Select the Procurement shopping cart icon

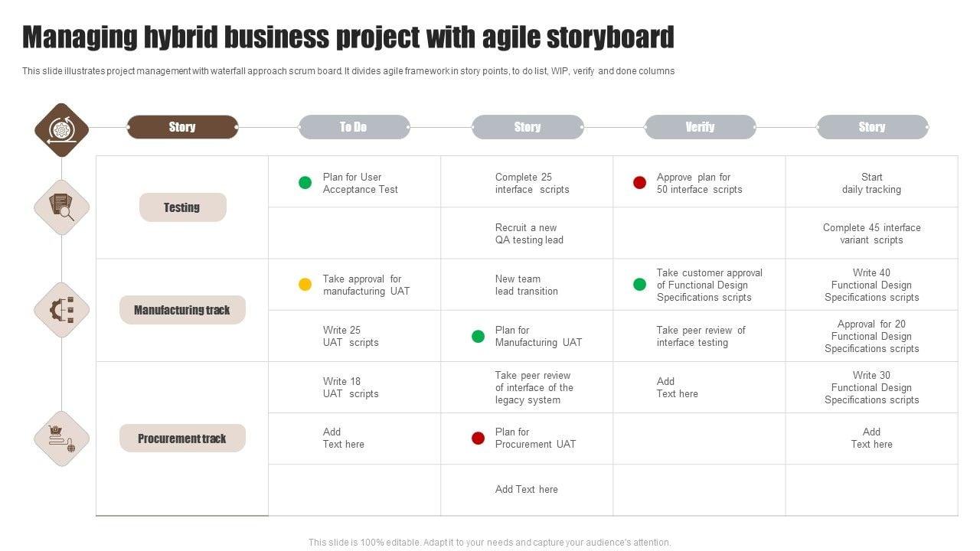tap(61, 439)
